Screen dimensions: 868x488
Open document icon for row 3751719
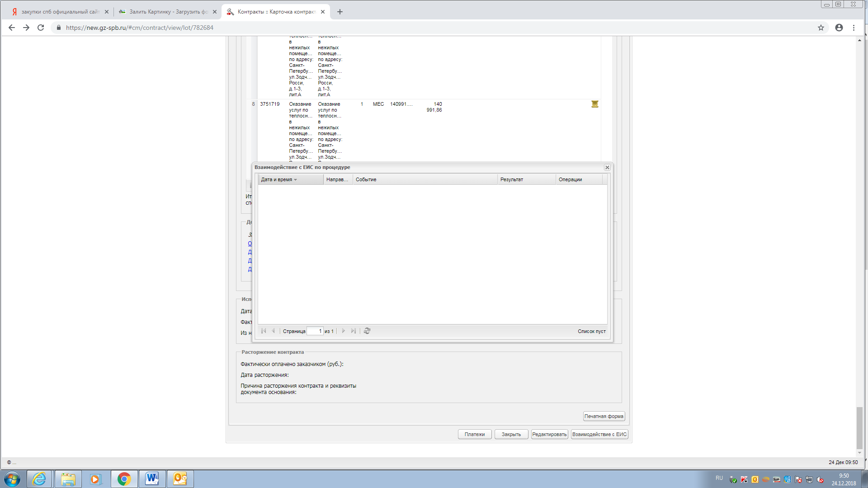click(x=595, y=104)
